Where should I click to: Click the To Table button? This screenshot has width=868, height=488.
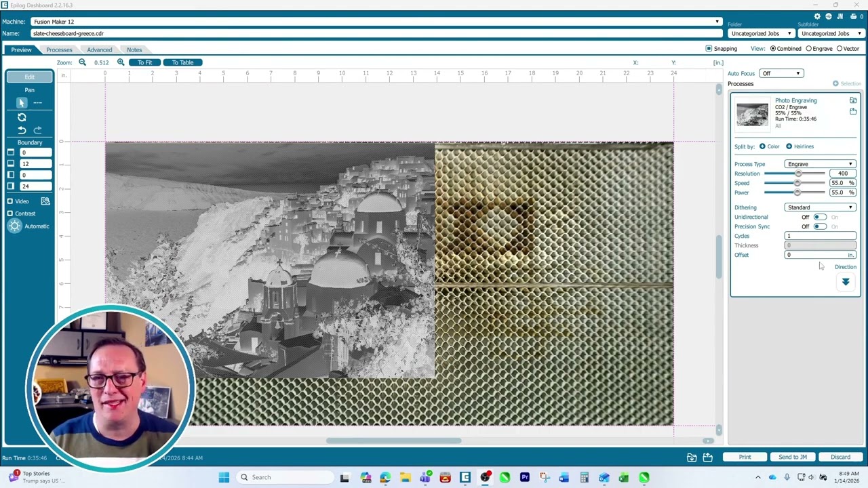pyautogui.click(x=182, y=62)
